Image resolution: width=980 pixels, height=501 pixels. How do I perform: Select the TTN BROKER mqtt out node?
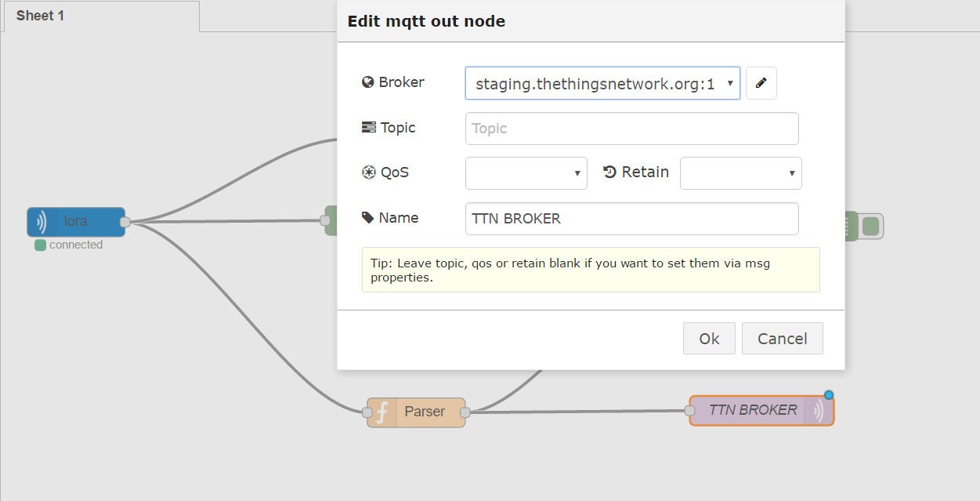(x=761, y=410)
